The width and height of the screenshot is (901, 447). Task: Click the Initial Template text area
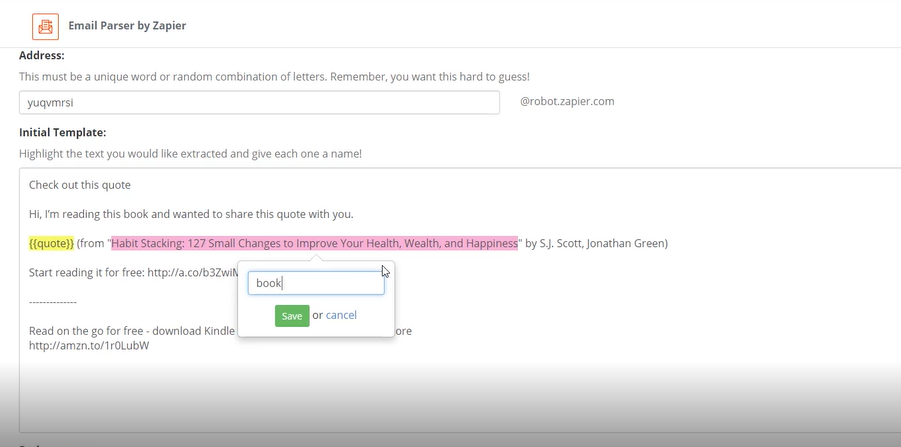[460, 300]
